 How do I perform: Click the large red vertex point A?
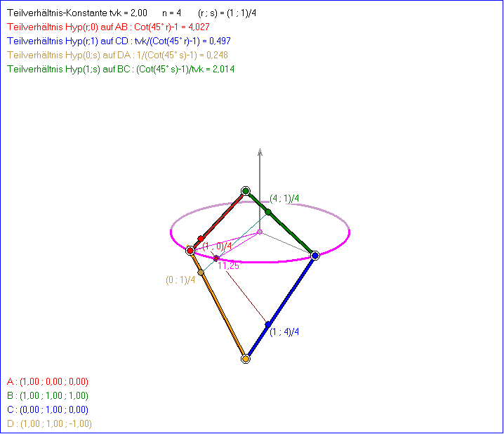(x=190, y=251)
